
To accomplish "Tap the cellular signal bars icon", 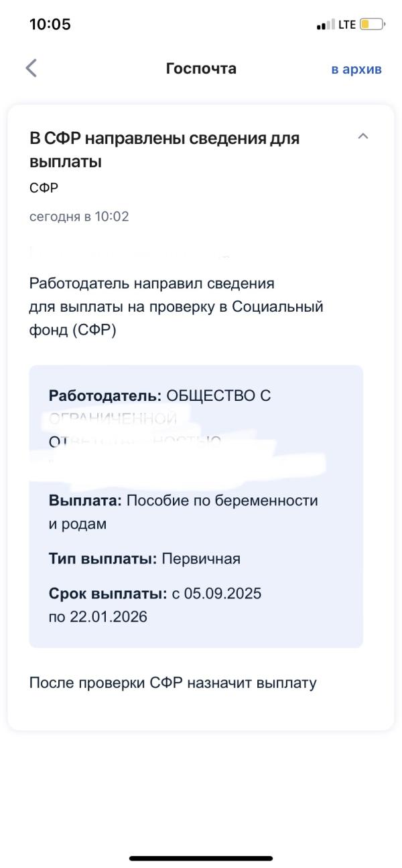I will coord(326,25).
